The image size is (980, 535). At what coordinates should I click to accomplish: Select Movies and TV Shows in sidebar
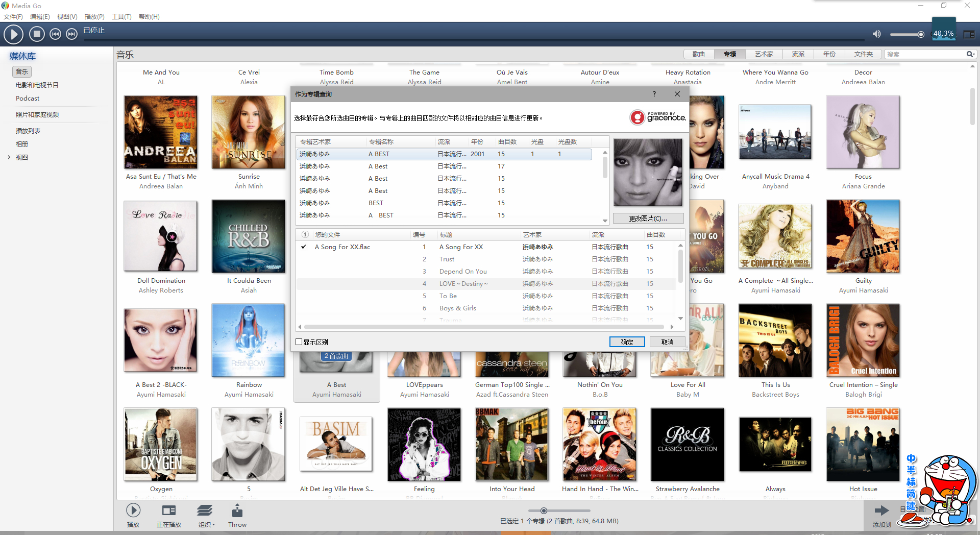coord(37,85)
